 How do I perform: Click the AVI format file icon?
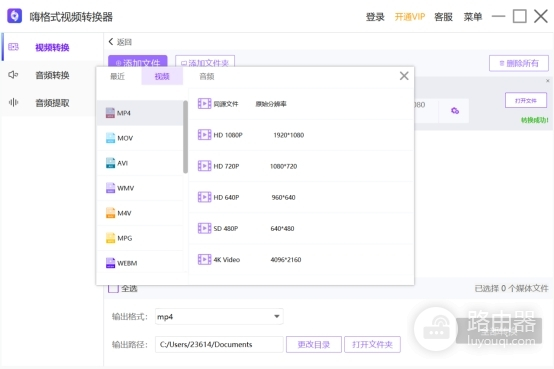(110, 163)
